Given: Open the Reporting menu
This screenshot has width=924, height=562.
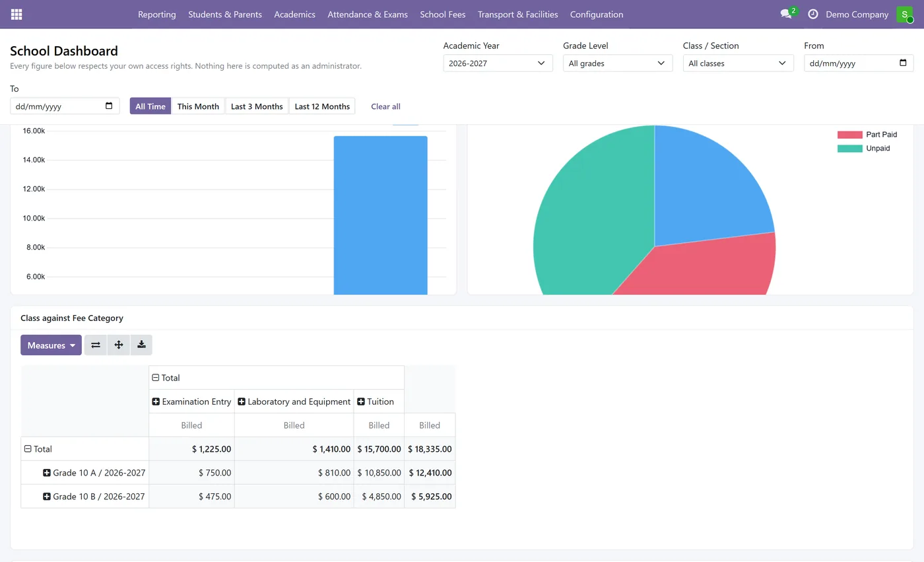Looking at the screenshot, I should (x=157, y=14).
